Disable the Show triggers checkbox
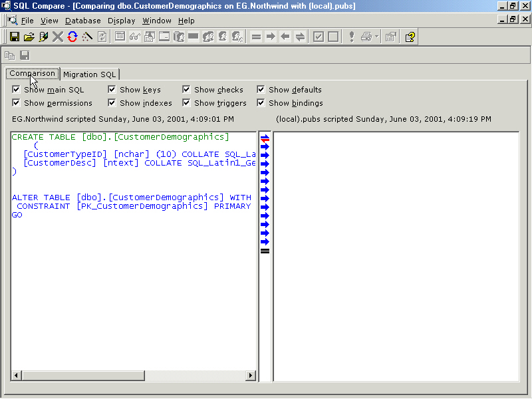This screenshot has height=399, width=532. (186, 103)
